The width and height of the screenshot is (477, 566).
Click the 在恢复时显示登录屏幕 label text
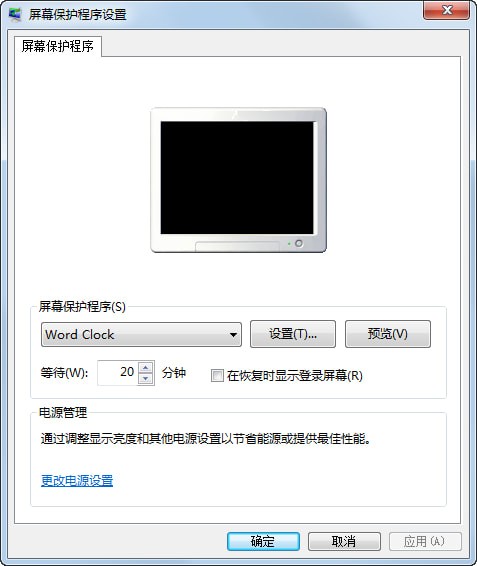295,376
